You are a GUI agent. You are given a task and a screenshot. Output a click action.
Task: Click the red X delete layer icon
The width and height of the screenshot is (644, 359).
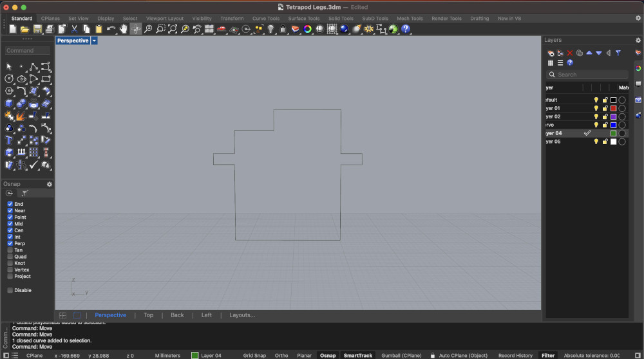[x=570, y=53]
